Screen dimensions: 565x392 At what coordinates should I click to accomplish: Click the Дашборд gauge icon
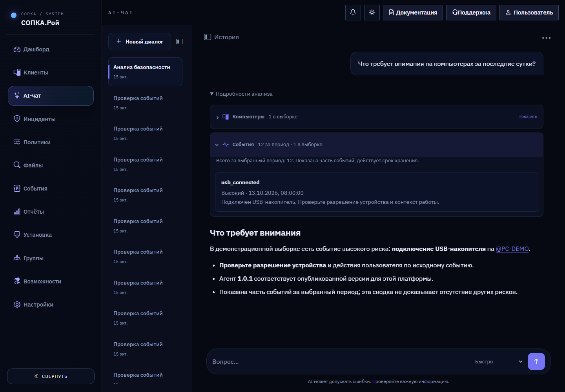tap(17, 49)
